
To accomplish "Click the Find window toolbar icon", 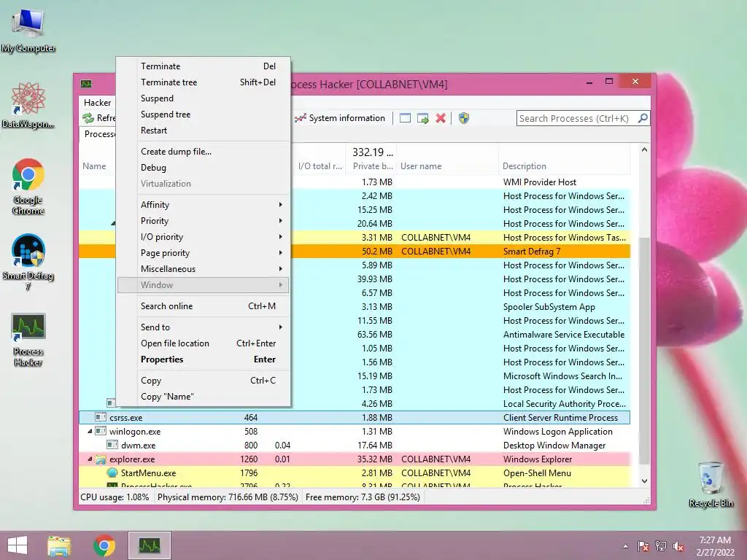I will 405,118.
